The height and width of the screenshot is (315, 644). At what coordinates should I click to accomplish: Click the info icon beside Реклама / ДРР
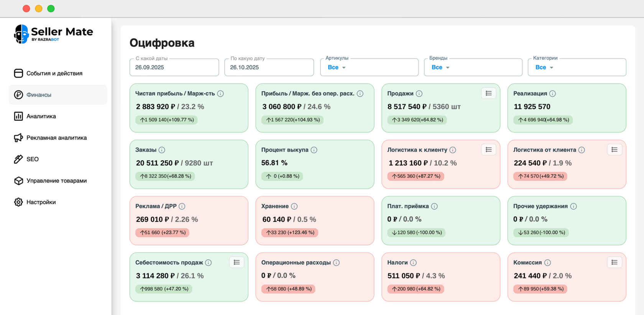[182, 206]
